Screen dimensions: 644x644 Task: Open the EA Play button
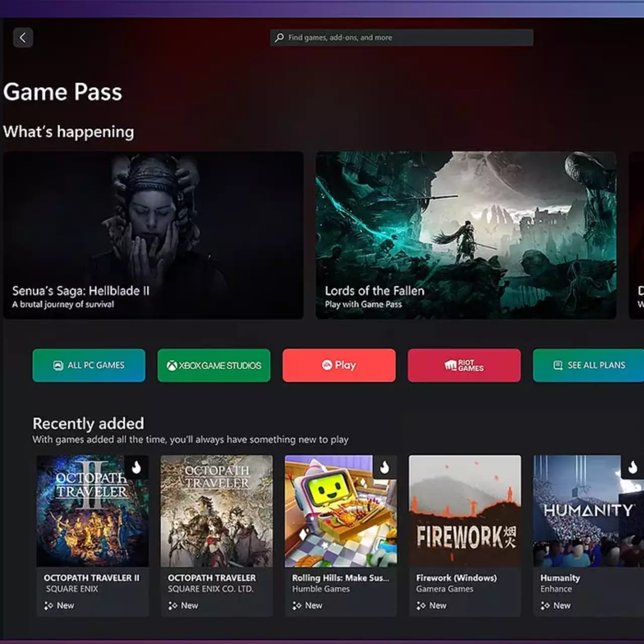[339, 365]
